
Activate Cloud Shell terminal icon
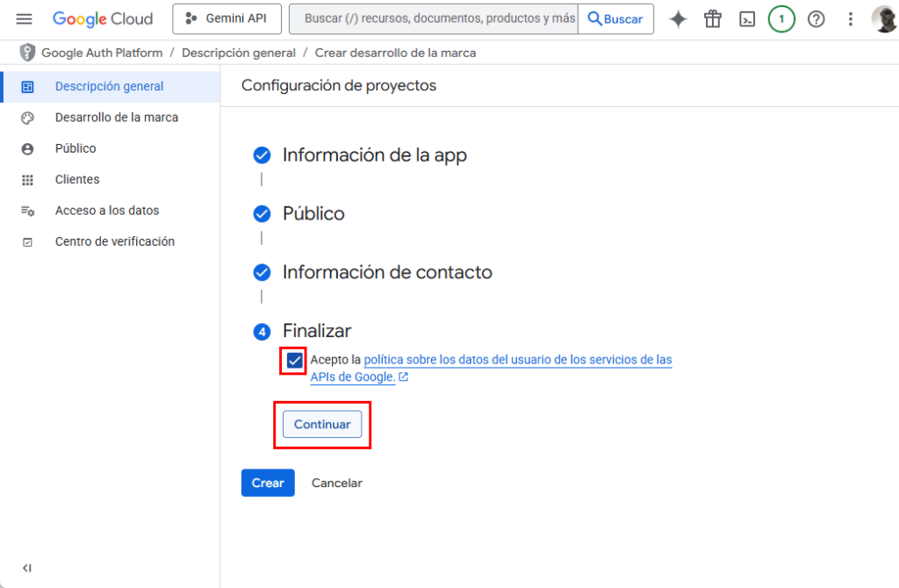pyautogui.click(x=747, y=19)
